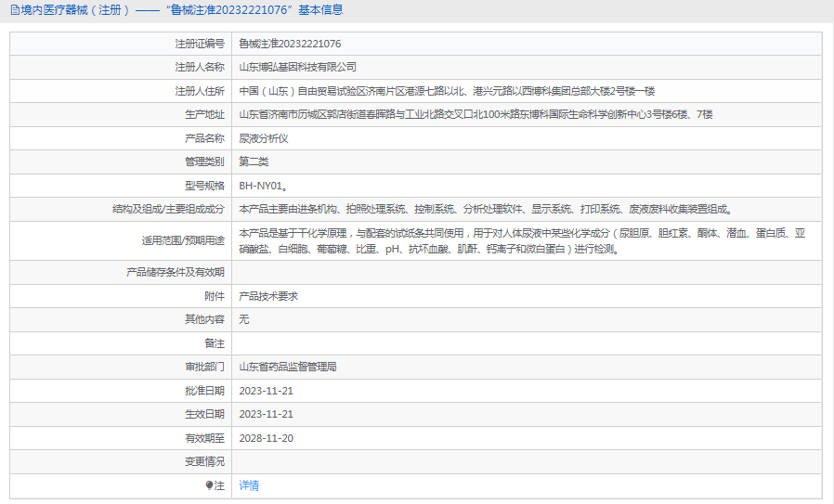
Task: Select the product name 尿液分析仪
Action: 264,138
